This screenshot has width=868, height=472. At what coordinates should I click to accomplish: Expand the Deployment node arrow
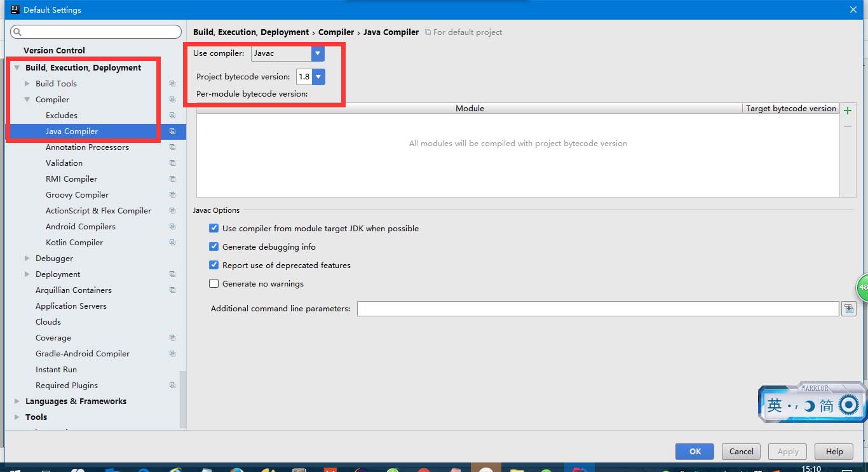point(27,274)
